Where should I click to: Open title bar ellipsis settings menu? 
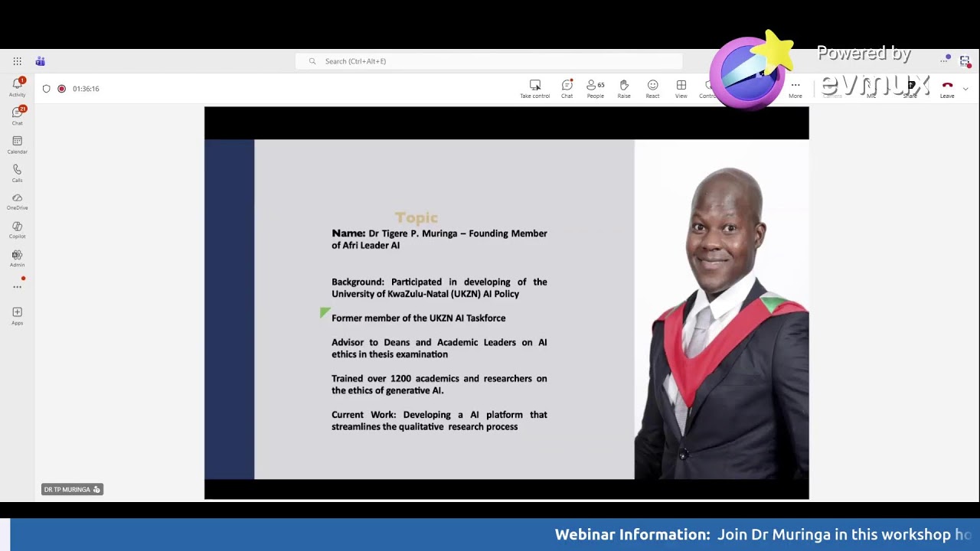946,60
